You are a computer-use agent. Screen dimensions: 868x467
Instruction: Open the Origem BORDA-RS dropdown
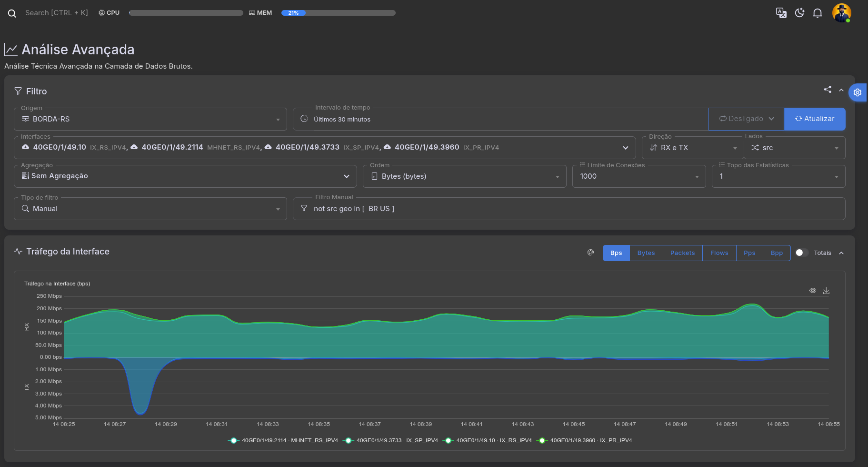point(150,119)
